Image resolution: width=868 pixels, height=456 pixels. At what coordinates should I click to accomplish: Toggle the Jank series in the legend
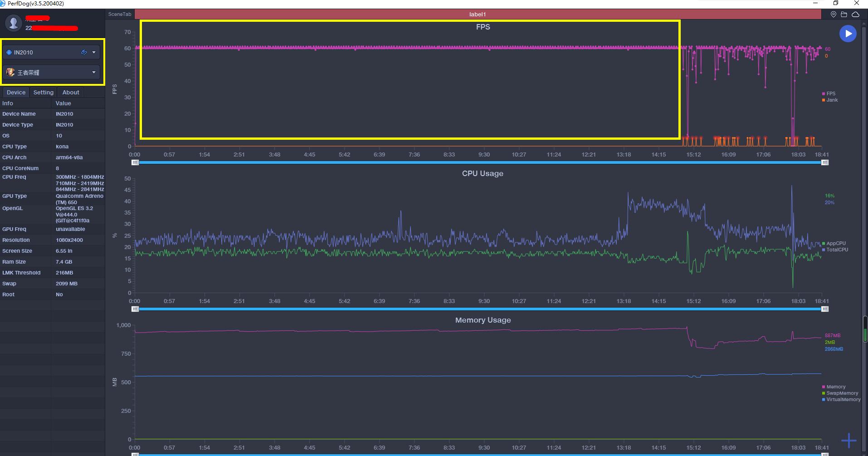click(x=830, y=100)
